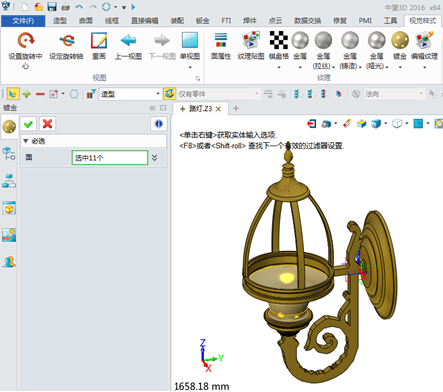Viewport: 443px width, 392px height.
Task: Select the Checkerboard texture icon
Action: pyautogui.click(x=278, y=40)
